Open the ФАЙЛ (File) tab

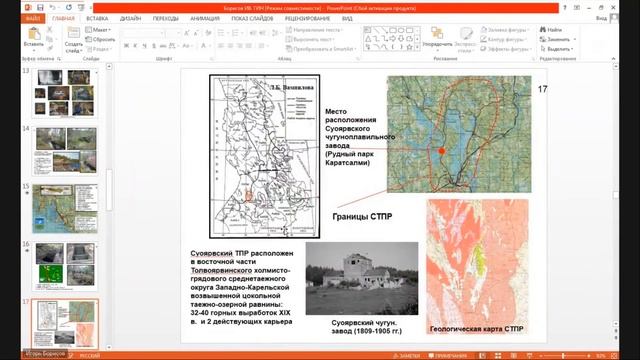coord(33,18)
